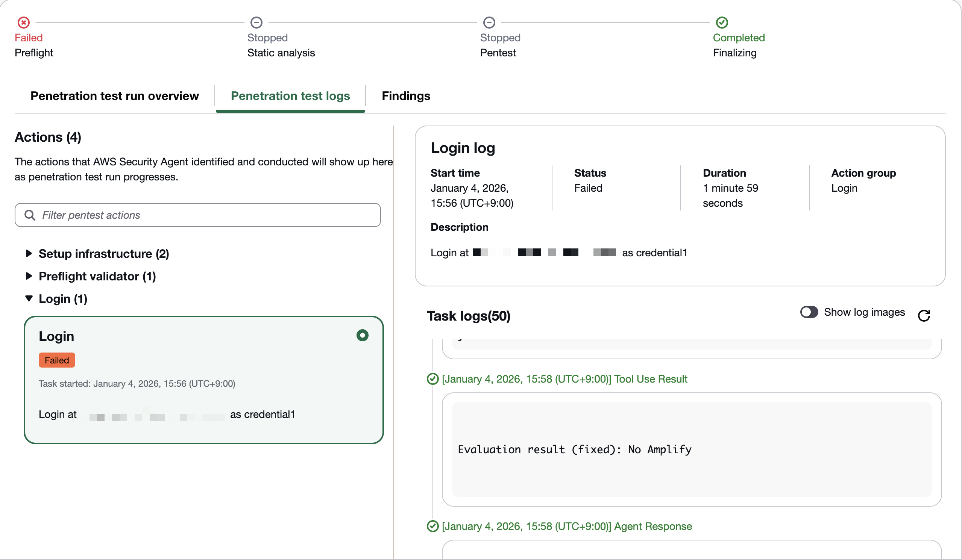962x560 pixels.
Task: Open the Findings tab
Action: (406, 96)
